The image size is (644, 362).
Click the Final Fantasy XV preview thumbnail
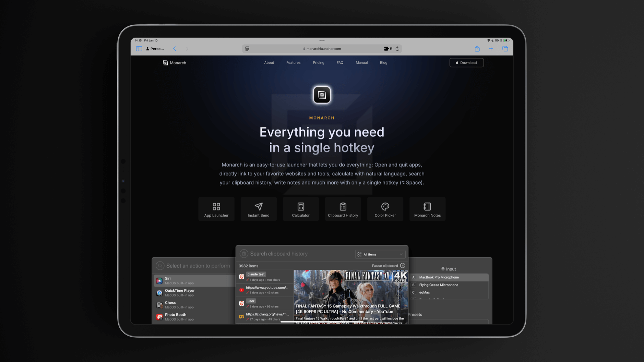[x=351, y=297]
